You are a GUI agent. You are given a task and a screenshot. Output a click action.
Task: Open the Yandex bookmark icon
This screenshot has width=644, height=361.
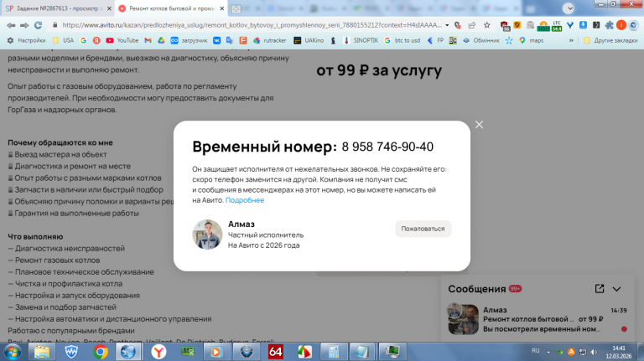(96, 40)
